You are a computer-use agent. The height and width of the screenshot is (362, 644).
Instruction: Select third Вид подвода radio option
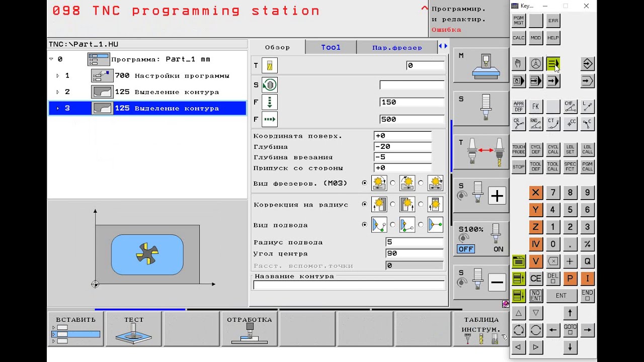pyautogui.click(x=421, y=225)
